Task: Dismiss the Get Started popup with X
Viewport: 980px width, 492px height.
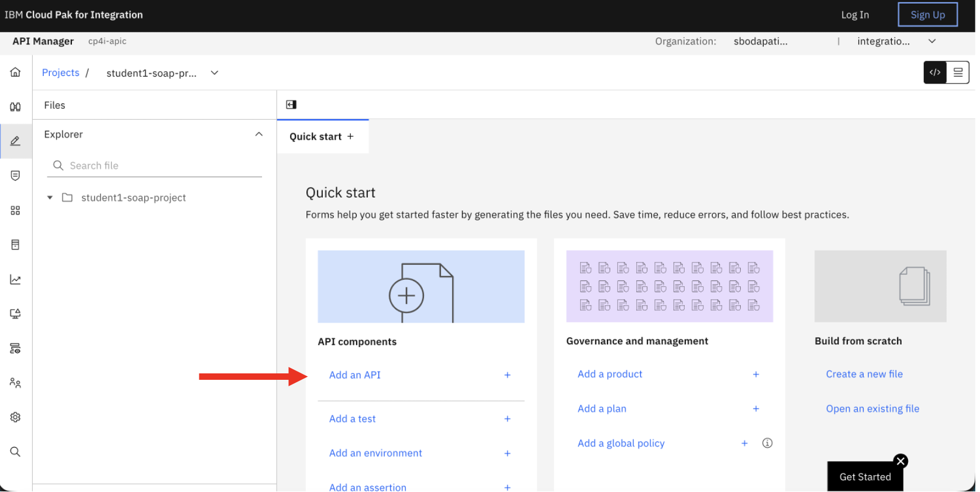Action: pos(901,462)
